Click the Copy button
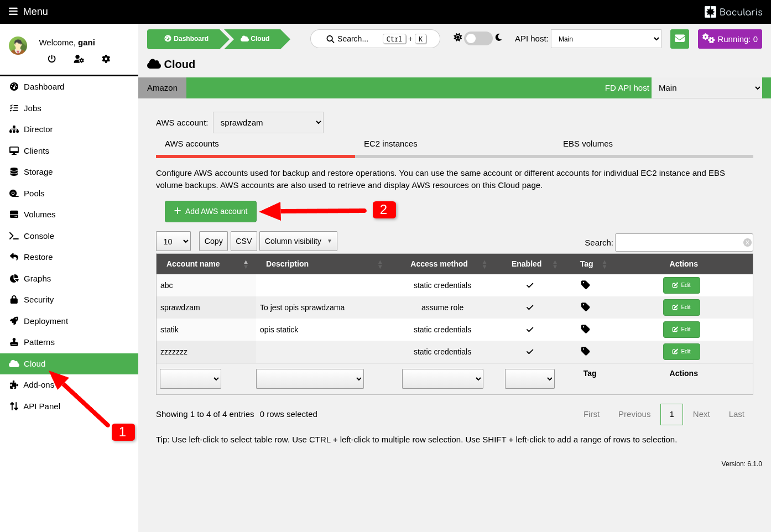 pos(213,241)
